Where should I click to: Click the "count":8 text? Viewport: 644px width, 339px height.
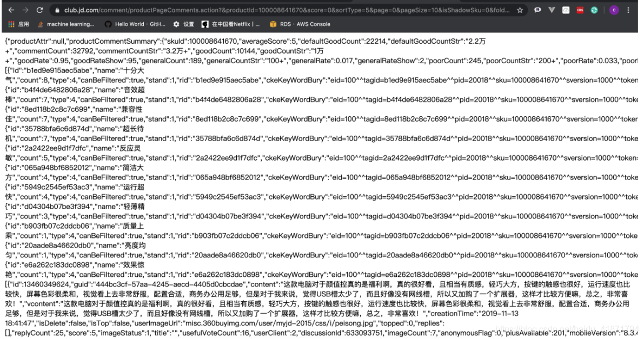[34, 80]
